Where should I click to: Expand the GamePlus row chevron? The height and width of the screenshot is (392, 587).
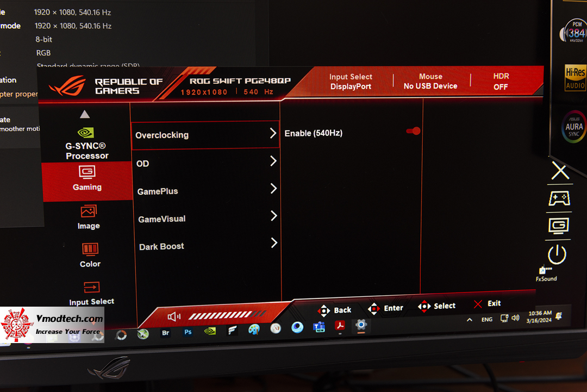(274, 188)
